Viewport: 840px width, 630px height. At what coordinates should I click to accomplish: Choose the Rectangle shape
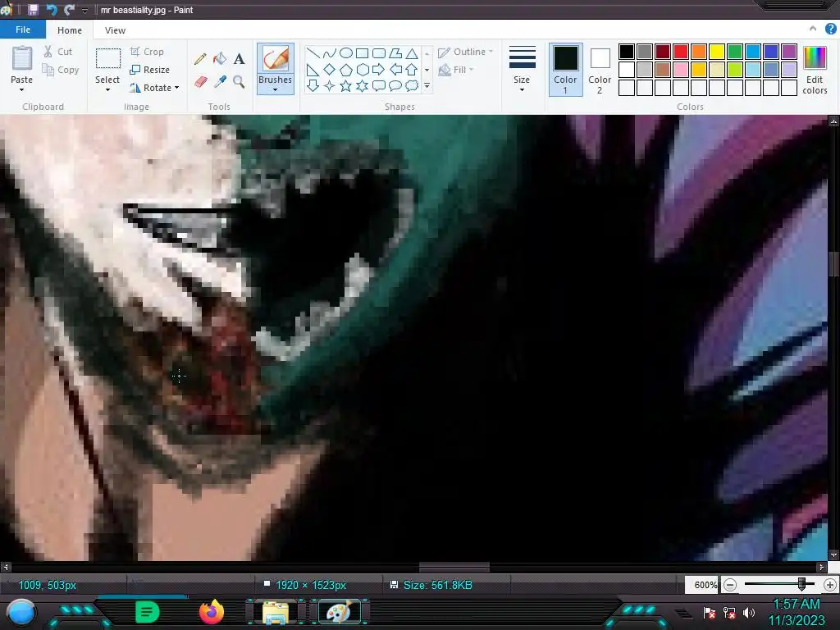pyautogui.click(x=362, y=53)
